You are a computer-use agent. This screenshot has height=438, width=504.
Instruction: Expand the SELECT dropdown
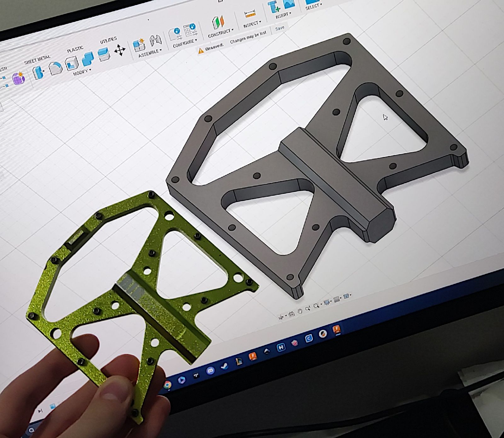[313, 6]
